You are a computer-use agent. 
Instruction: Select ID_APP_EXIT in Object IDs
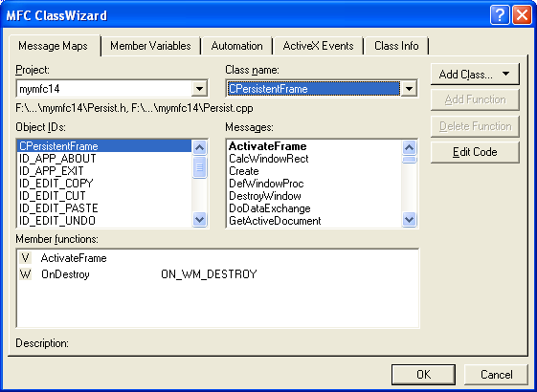point(104,171)
